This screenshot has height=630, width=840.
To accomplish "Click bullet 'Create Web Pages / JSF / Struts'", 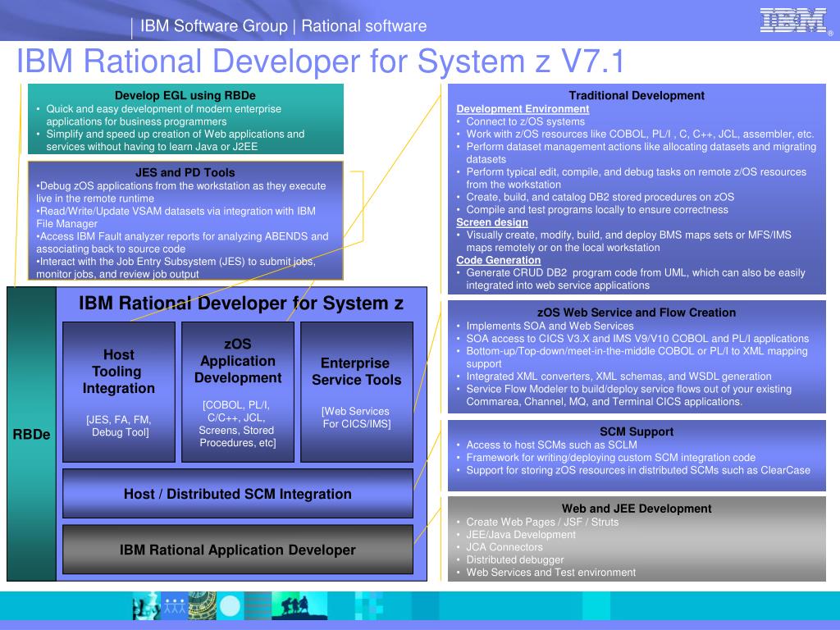I will point(542,522).
